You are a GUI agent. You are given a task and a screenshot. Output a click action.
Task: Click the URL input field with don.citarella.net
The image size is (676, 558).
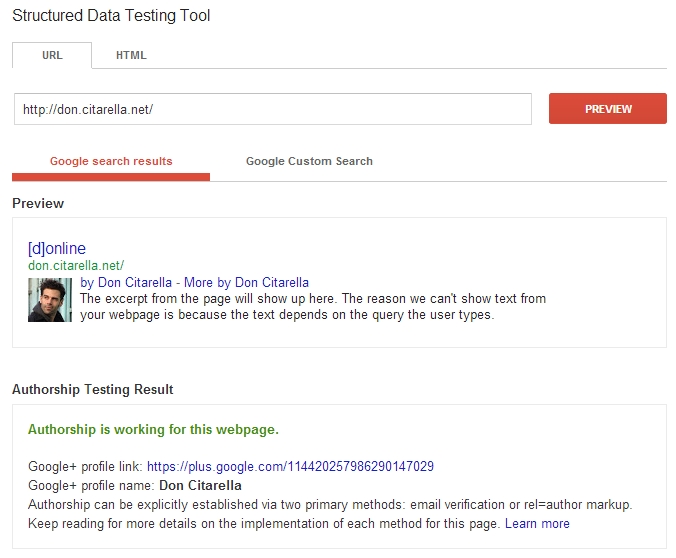coord(272,109)
